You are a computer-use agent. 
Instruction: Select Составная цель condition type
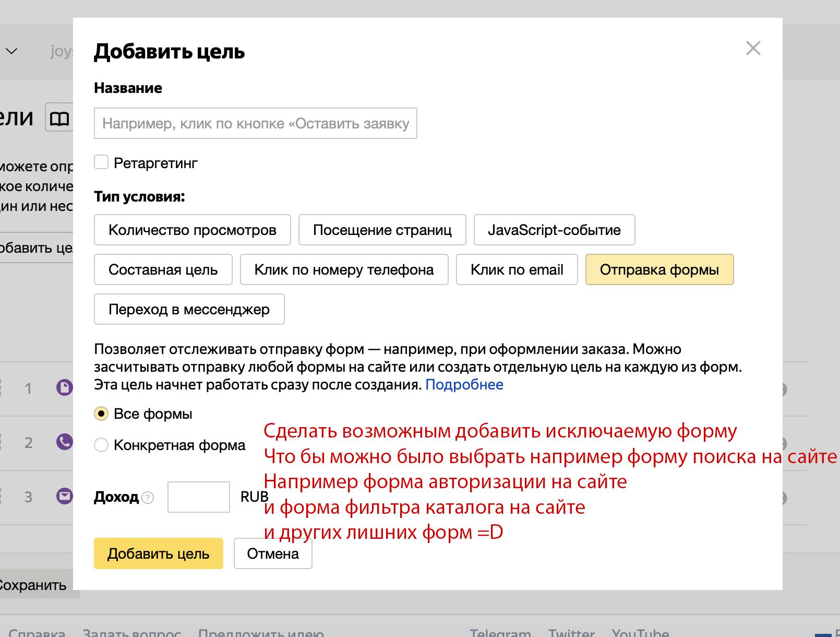(163, 269)
